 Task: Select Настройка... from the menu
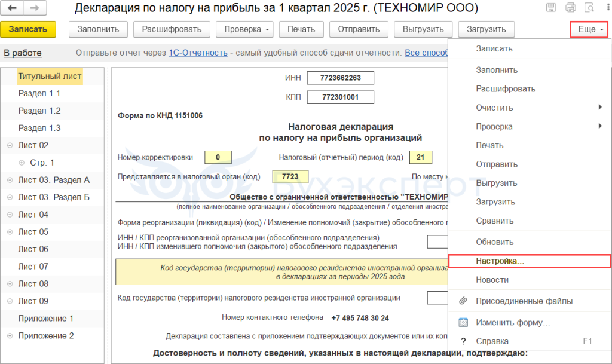click(x=500, y=261)
